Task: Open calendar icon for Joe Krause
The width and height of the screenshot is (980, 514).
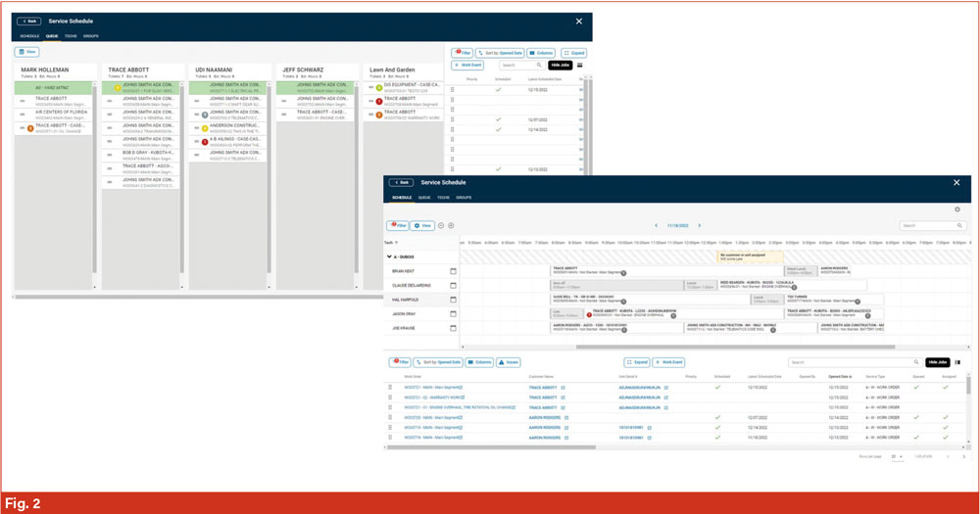Action: pos(453,328)
